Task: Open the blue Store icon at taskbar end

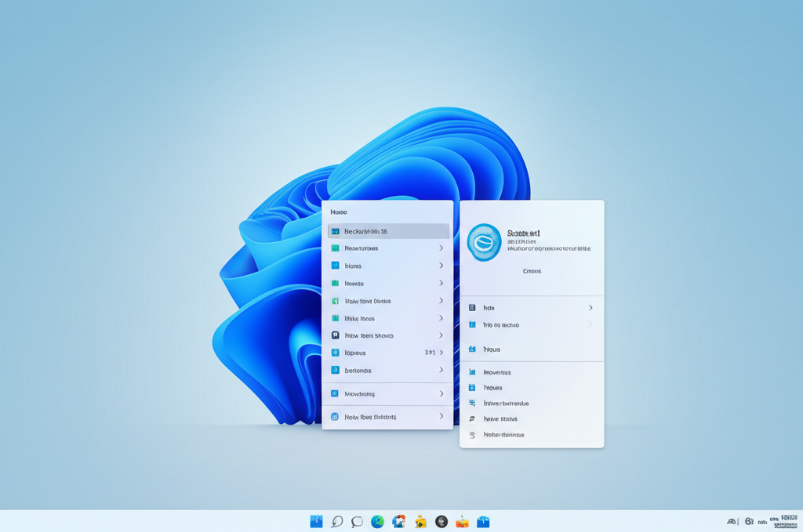Action: pos(483,521)
